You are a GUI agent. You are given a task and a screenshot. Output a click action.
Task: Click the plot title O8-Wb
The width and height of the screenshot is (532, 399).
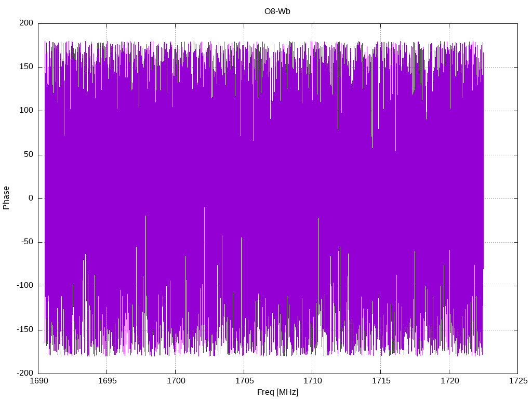(277, 11)
